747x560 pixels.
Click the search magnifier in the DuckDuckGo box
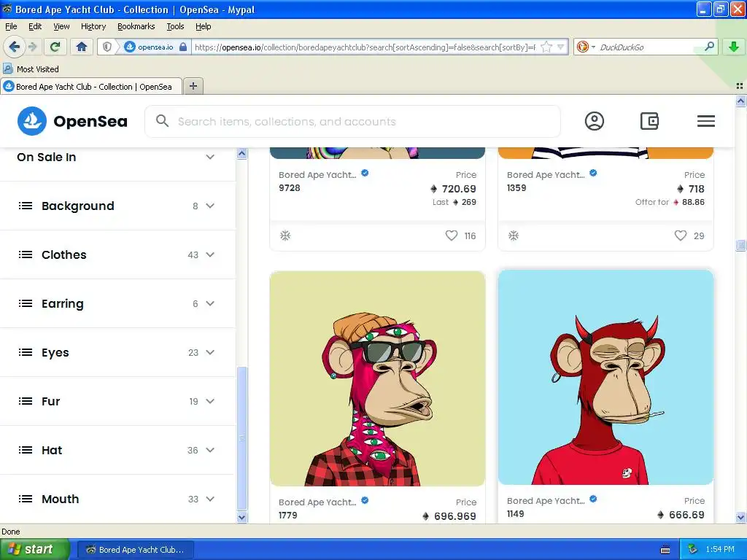tap(709, 46)
